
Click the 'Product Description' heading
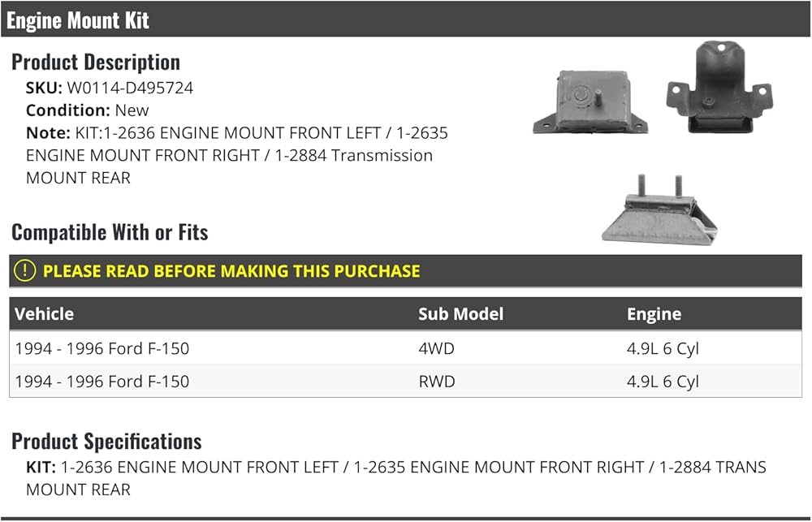click(96, 62)
